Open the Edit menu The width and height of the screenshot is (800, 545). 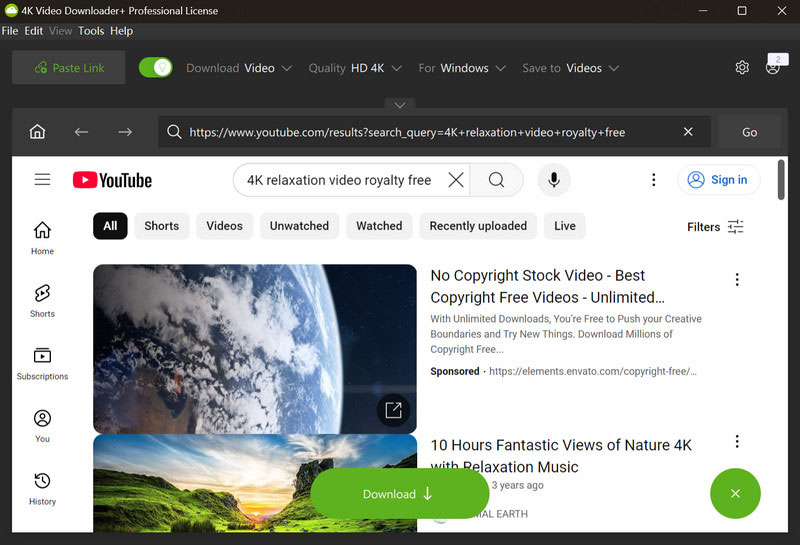pyautogui.click(x=34, y=31)
